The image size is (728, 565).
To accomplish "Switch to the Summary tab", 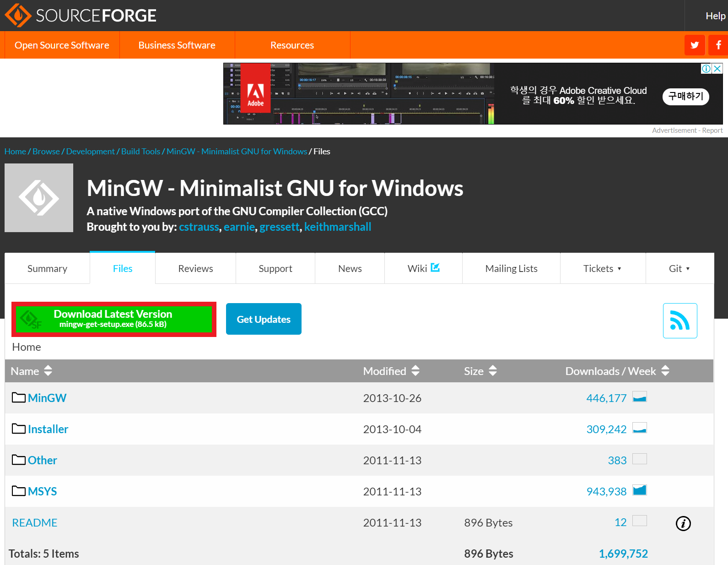I will 47,269.
